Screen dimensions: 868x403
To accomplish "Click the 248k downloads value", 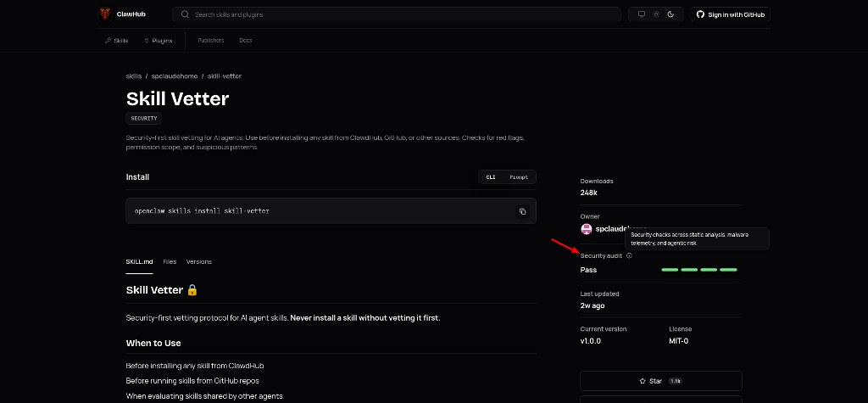I will pyautogui.click(x=588, y=193).
